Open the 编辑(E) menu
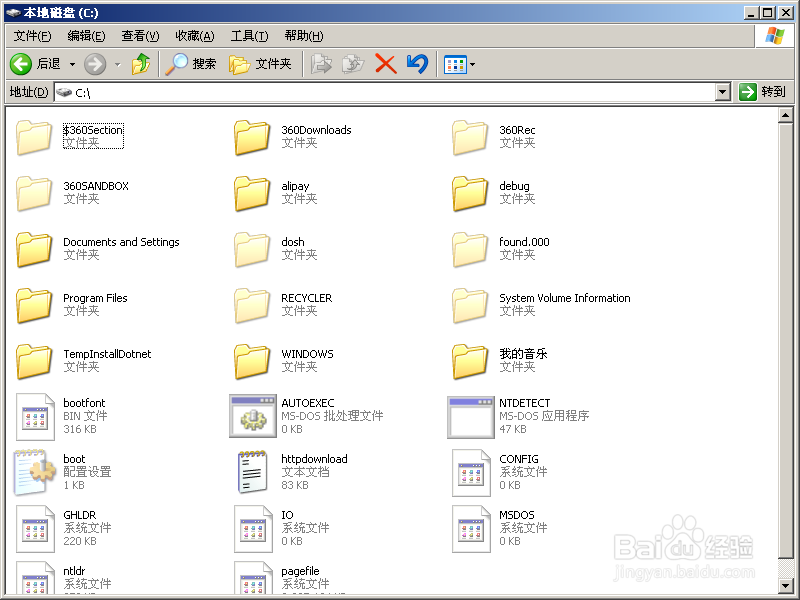Viewport: 800px width, 600px height. tap(86, 36)
